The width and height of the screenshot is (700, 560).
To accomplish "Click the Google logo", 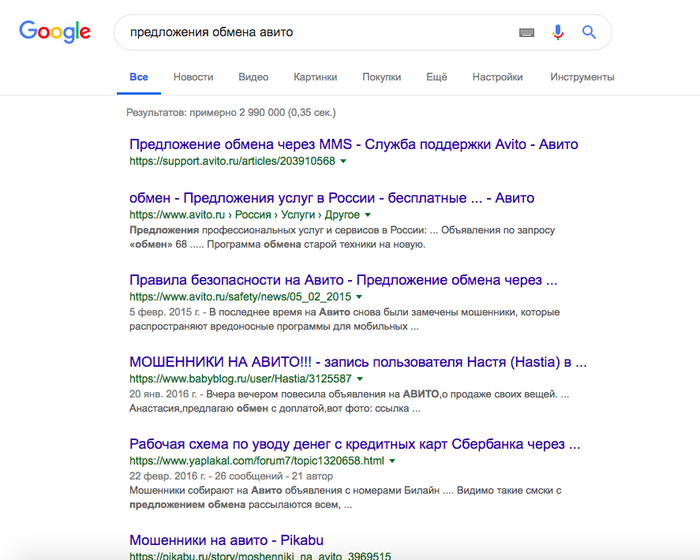I will [55, 31].
